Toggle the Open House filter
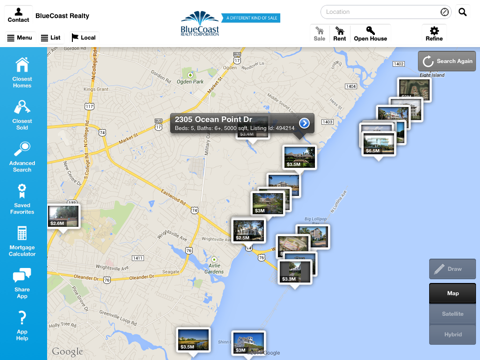The width and height of the screenshot is (480, 360). (370, 34)
